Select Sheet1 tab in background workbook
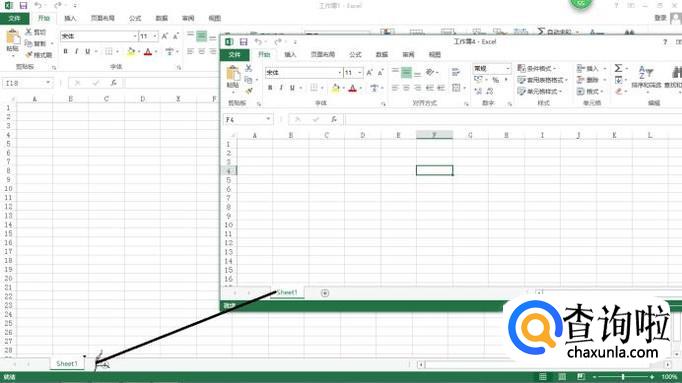This screenshot has height=383, width=682. pos(67,363)
